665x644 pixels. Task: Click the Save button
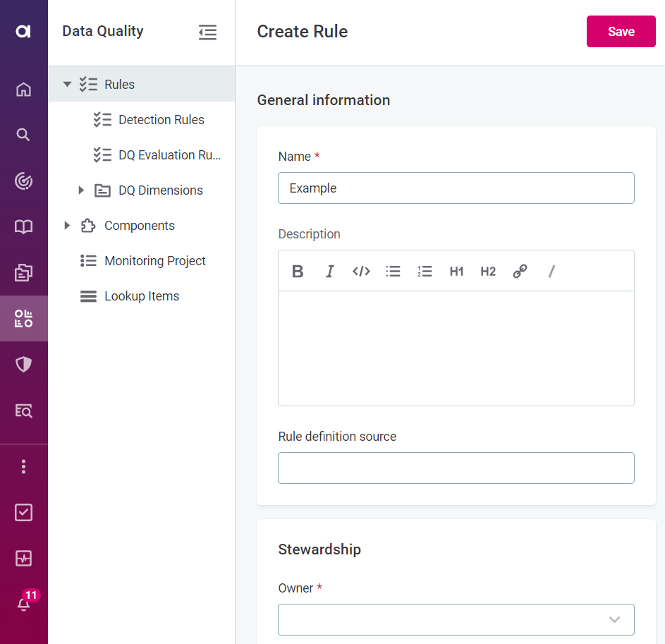[621, 32]
